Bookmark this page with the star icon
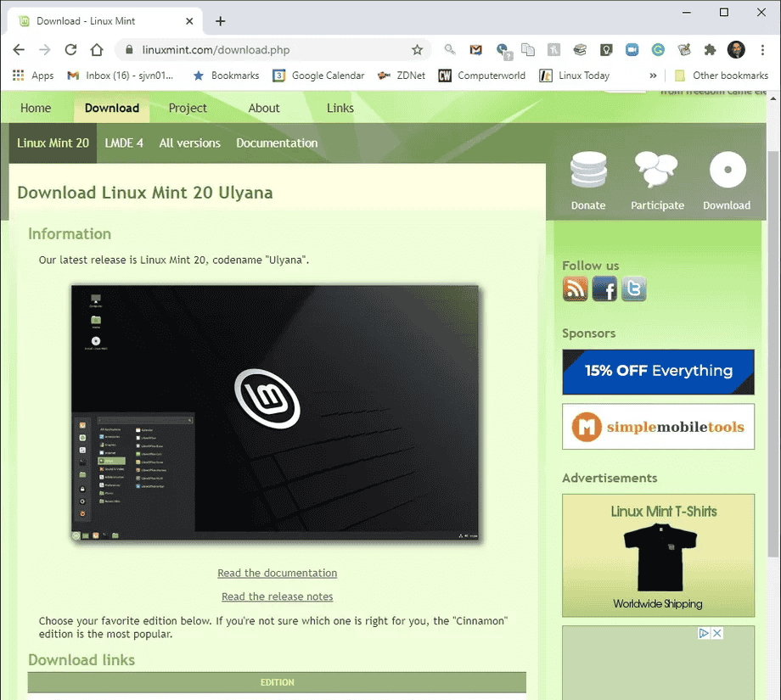Screen dimensions: 781x700 click(x=418, y=50)
